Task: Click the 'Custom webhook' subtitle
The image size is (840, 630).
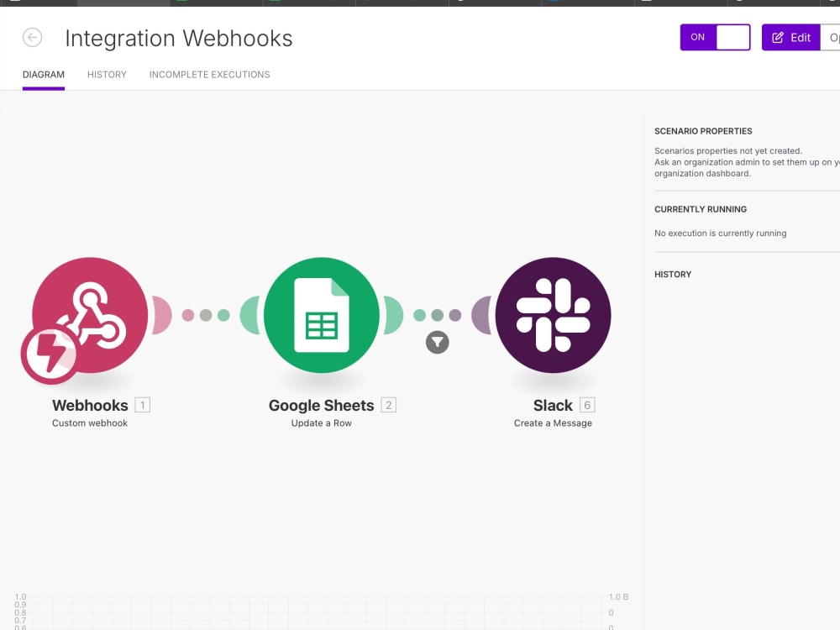Action: click(x=90, y=423)
